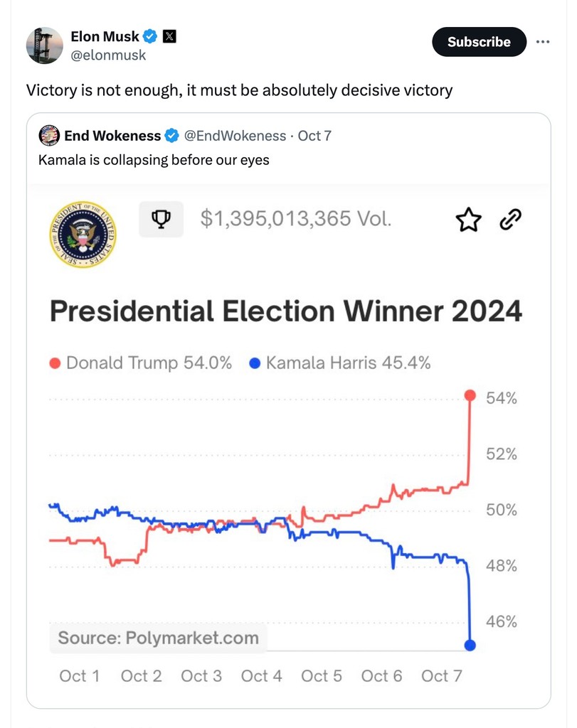Click the Presidential seal image
Viewport: 577px width, 728px height.
83,235
